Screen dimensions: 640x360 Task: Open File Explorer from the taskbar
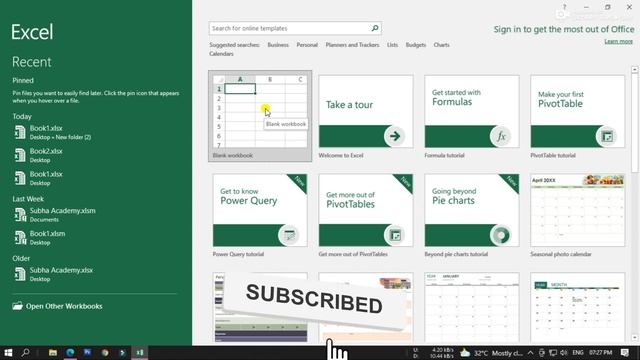53,353
